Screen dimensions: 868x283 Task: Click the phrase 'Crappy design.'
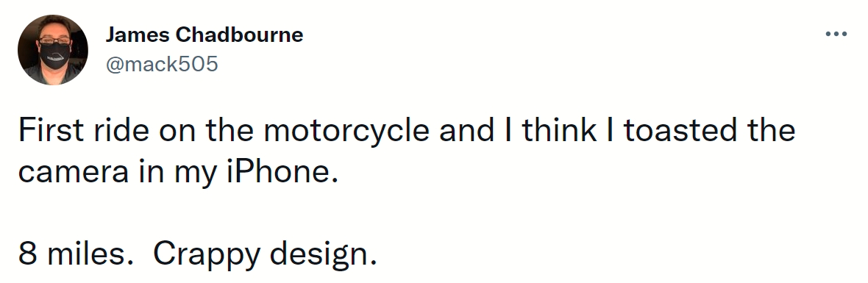[x=265, y=254]
